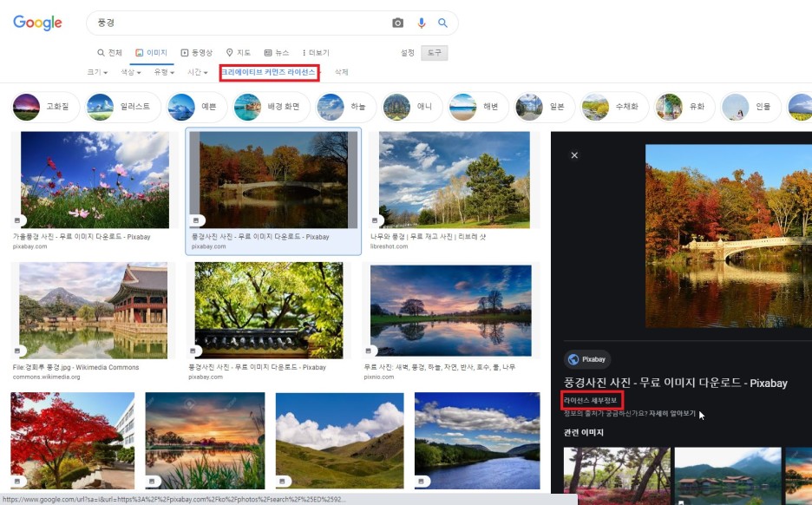The image size is (812, 505).
Task: Open the pixnio sunset lake reflection image
Action: [451, 311]
